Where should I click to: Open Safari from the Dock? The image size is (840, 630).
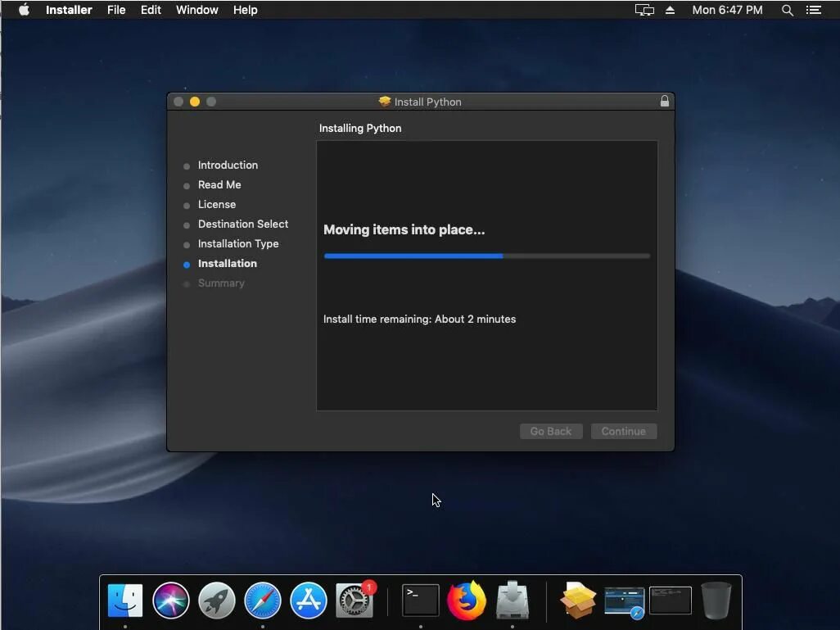263,601
